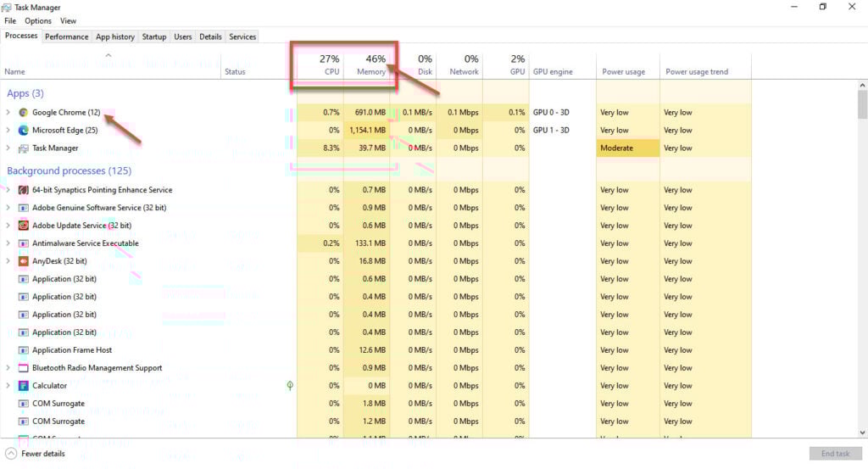The image size is (868, 469).
Task: Click the Calculator process icon
Action: [23, 385]
